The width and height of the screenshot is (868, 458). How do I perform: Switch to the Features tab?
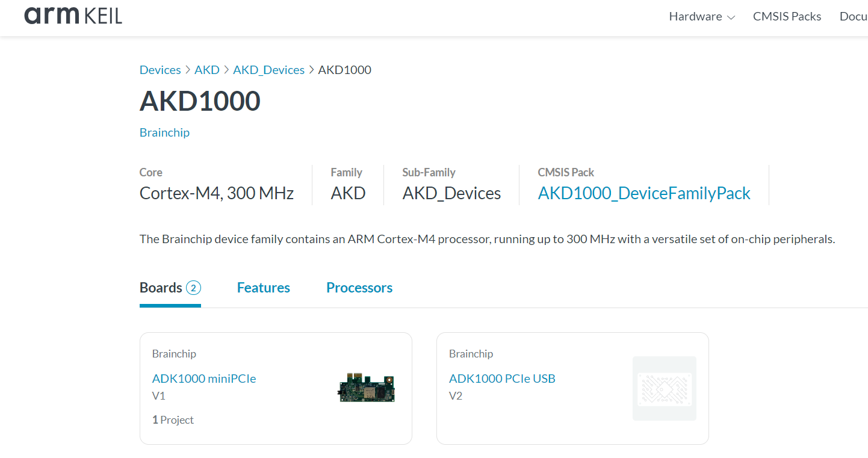(264, 288)
